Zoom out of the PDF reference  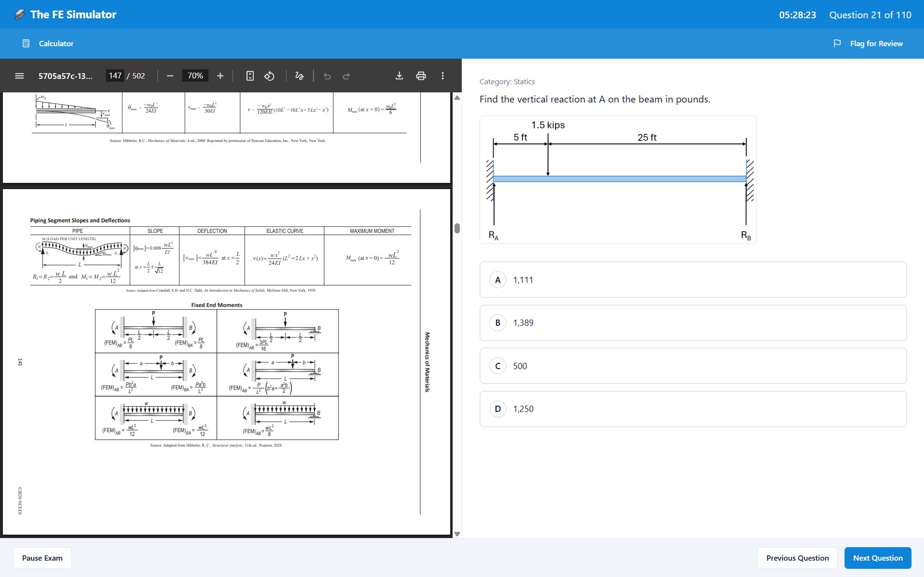[x=170, y=76]
